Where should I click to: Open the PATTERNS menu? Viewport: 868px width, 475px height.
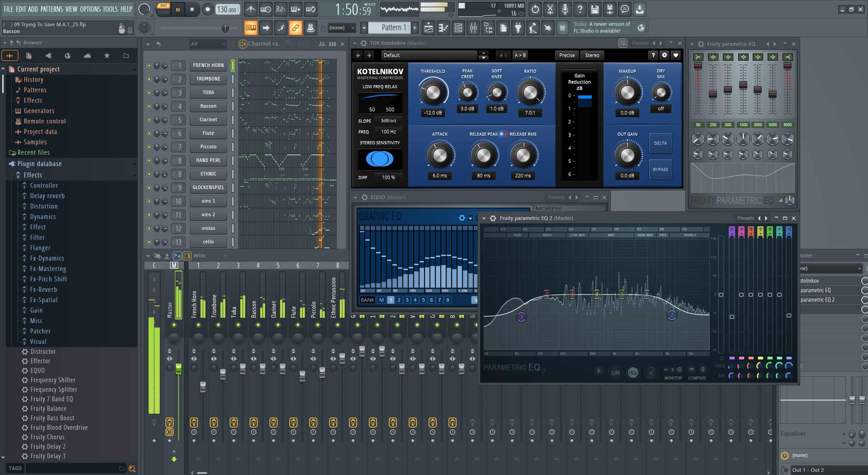pyautogui.click(x=52, y=9)
